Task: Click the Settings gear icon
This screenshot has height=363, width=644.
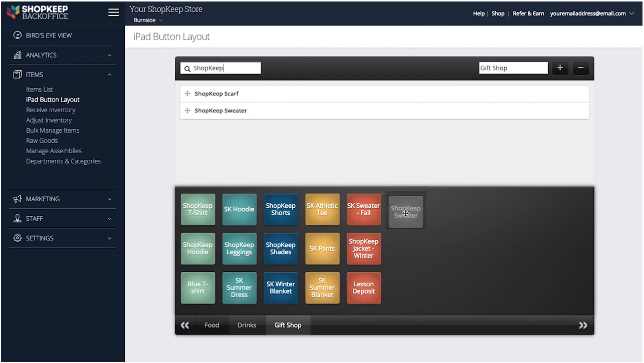Action: [18, 238]
